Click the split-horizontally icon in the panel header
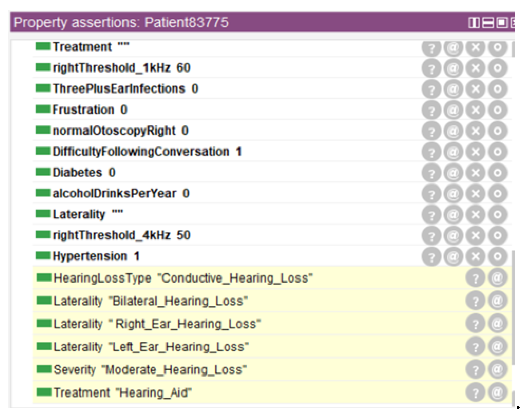This screenshot has height=420, width=530. (x=488, y=23)
